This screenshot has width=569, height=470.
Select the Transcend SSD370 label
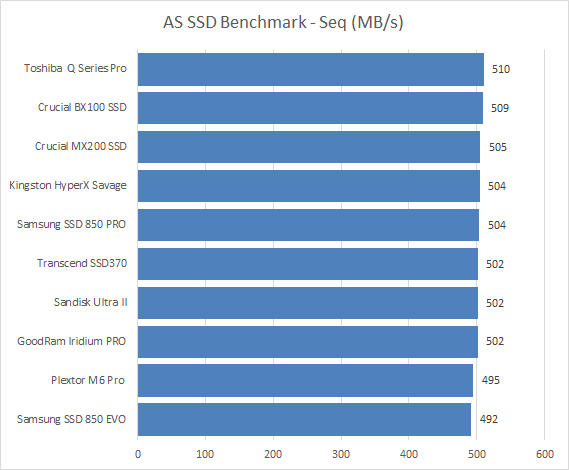coord(82,263)
